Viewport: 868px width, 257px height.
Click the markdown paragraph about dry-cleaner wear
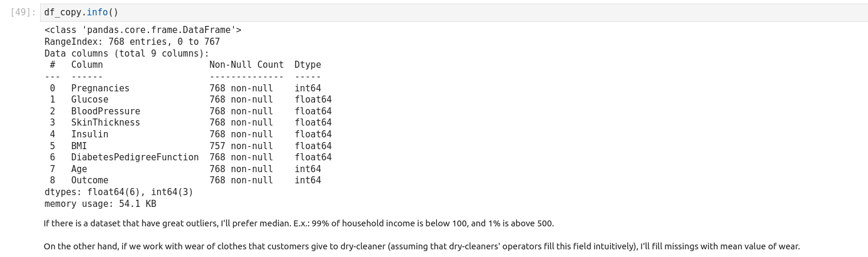422,246
